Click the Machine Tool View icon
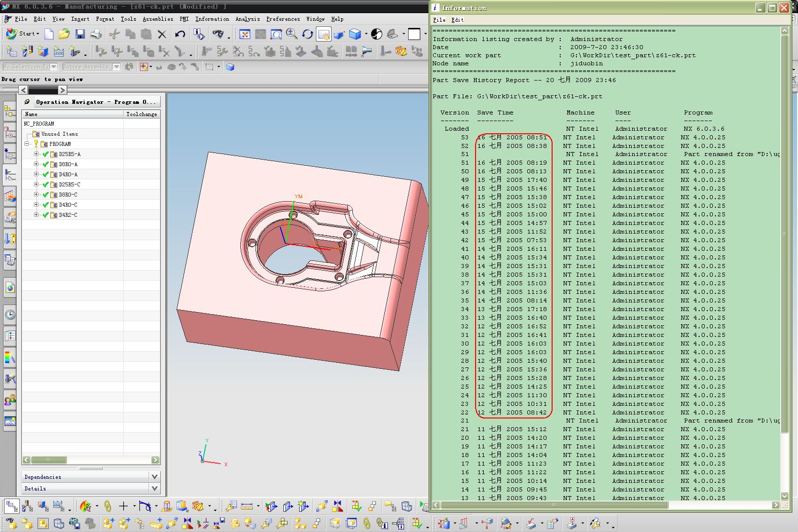 click(27, 506)
